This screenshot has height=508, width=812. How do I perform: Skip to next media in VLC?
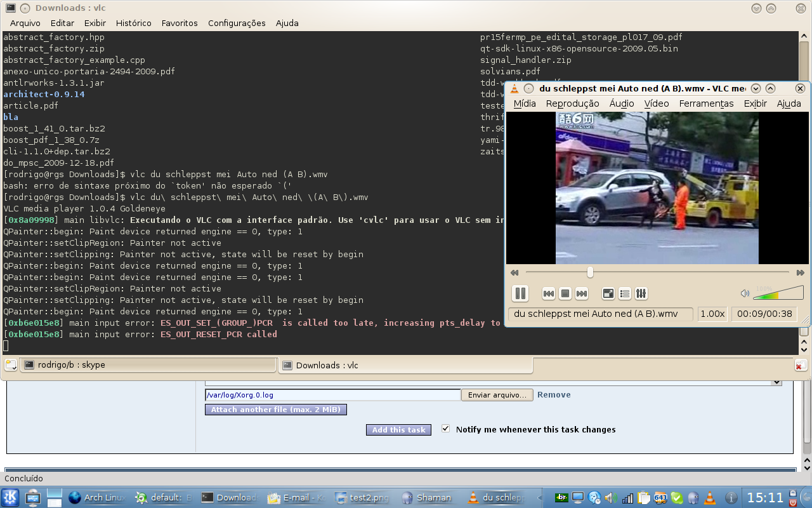tap(581, 293)
